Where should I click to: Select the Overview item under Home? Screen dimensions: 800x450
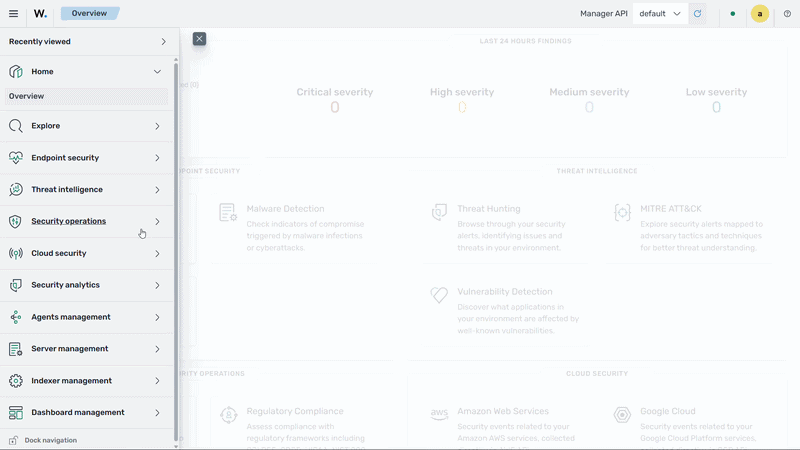click(x=86, y=96)
